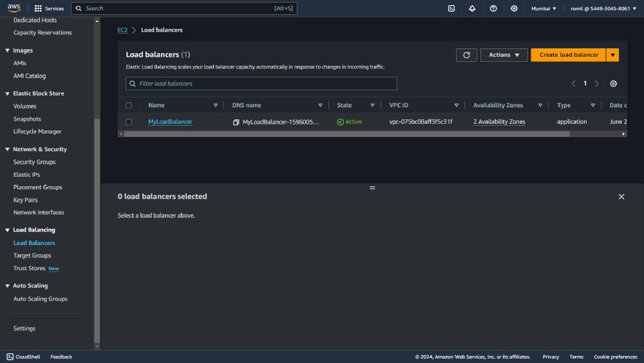This screenshot has width=644, height=363.
Task: Sort by Name column arrow
Action: [216, 105]
